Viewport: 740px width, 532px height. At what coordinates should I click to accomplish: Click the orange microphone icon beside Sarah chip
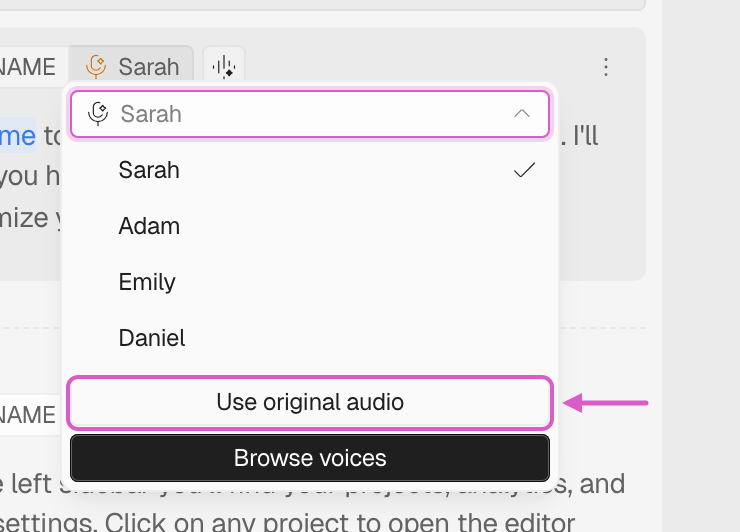click(96, 66)
